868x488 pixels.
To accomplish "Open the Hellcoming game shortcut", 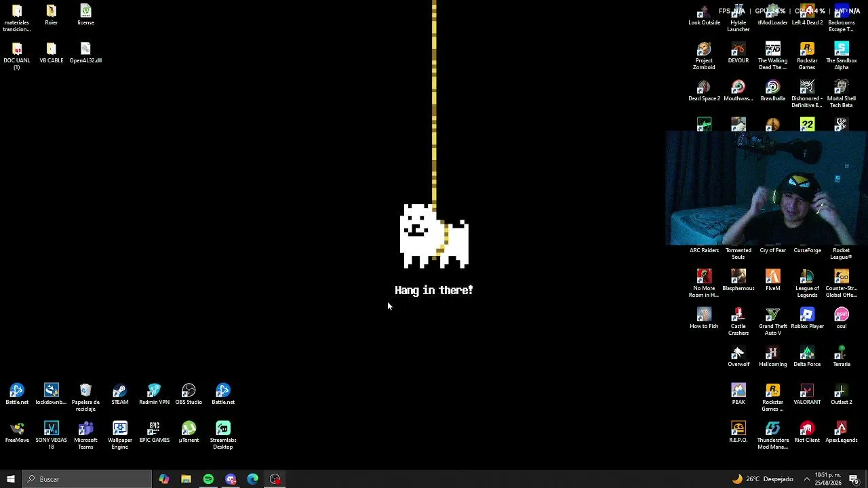I will [772, 356].
